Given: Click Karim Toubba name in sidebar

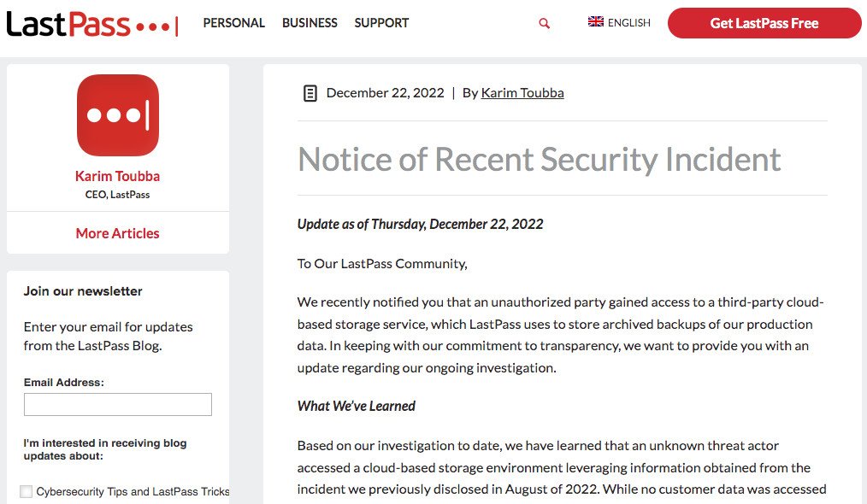Looking at the screenshot, I should (x=118, y=176).
